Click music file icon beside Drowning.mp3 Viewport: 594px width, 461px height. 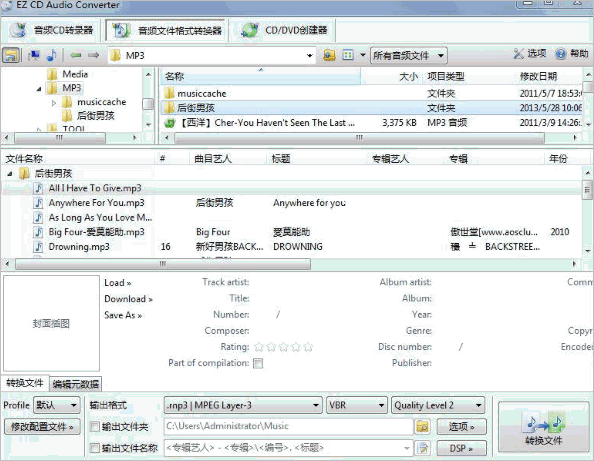[x=38, y=247]
